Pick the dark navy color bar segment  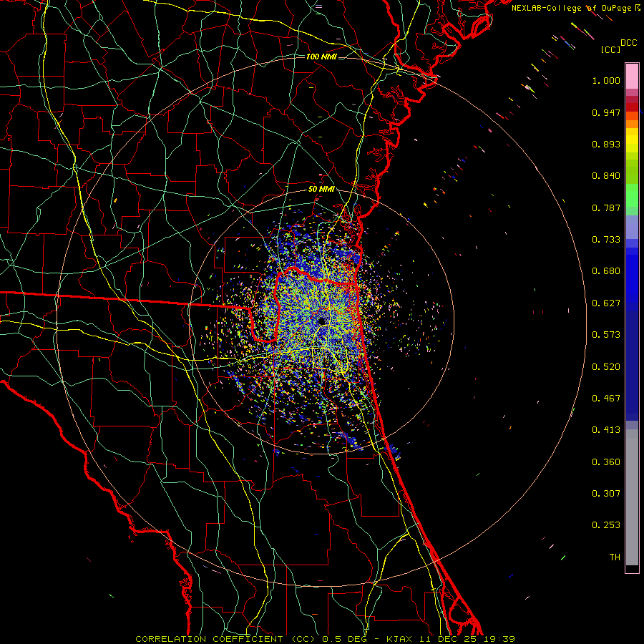pos(632,361)
